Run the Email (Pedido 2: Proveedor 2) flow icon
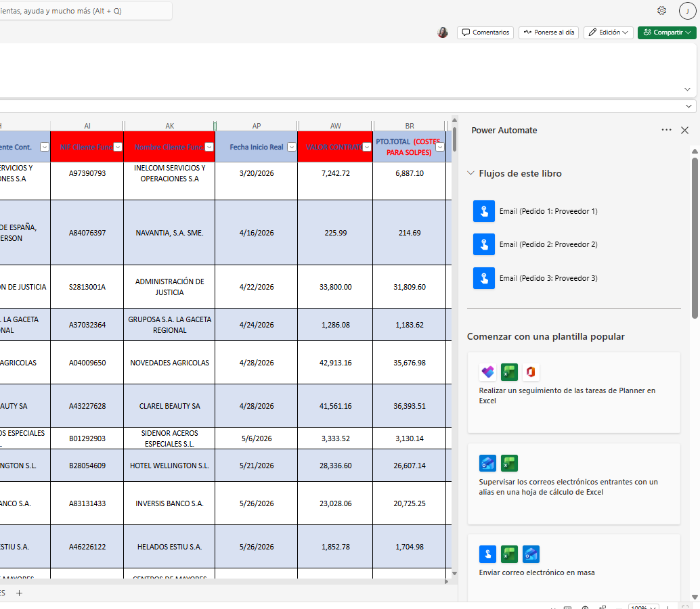The height and width of the screenshot is (609, 700). pos(484,244)
